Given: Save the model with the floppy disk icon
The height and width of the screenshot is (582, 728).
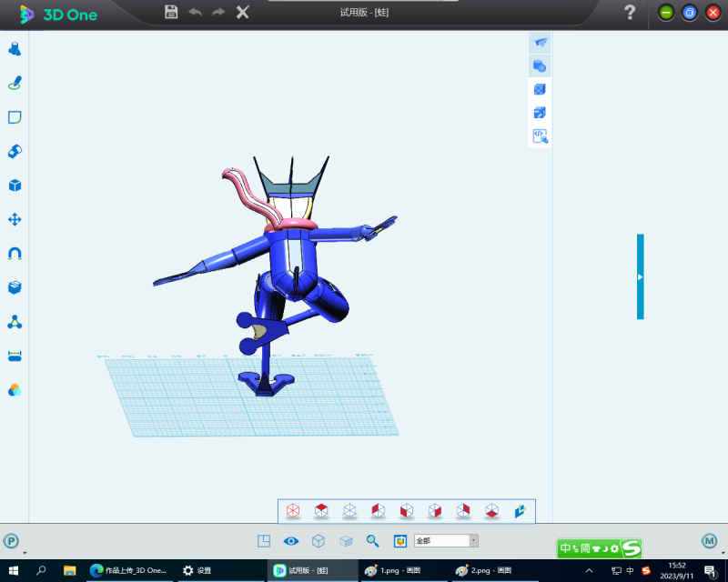Looking at the screenshot, I should [x=171, y=12].
